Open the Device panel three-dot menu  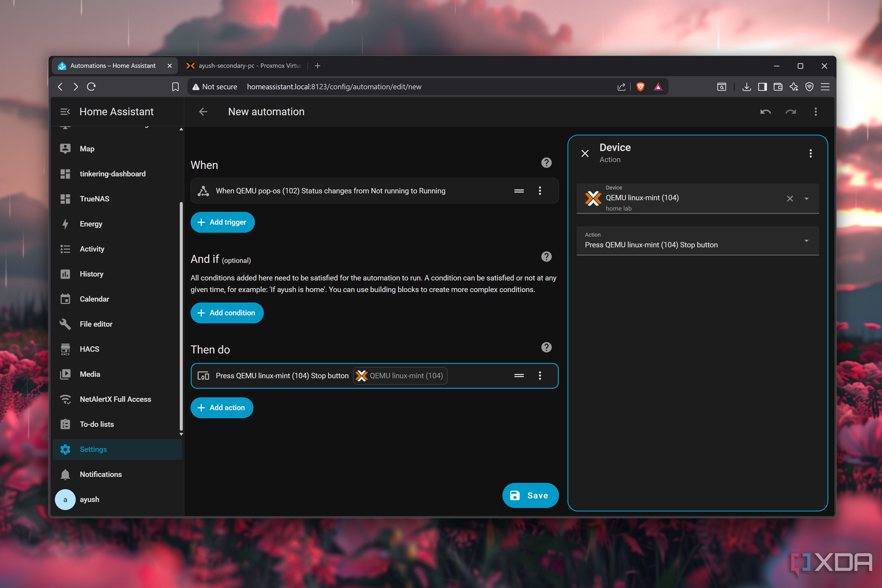[810, 153]
